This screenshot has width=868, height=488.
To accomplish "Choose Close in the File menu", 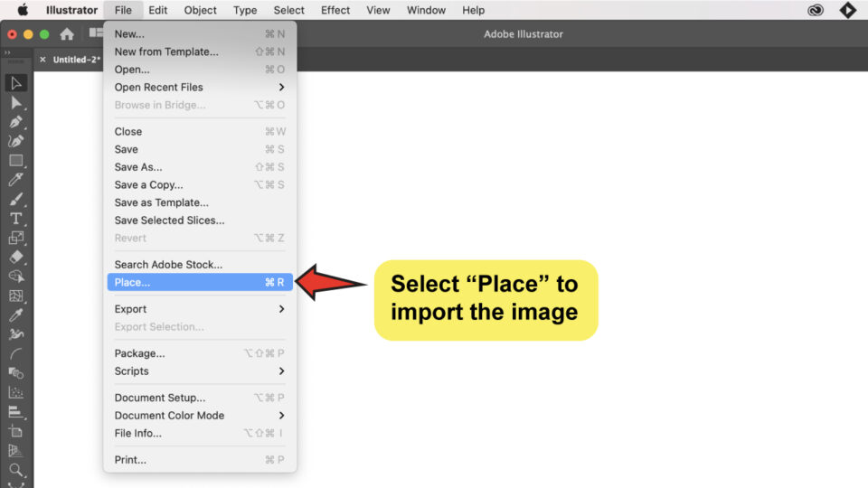I will [x=200, y=132].
